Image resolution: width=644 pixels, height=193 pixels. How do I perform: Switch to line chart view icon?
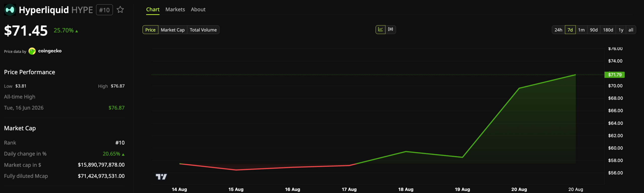tap(380, 29)
